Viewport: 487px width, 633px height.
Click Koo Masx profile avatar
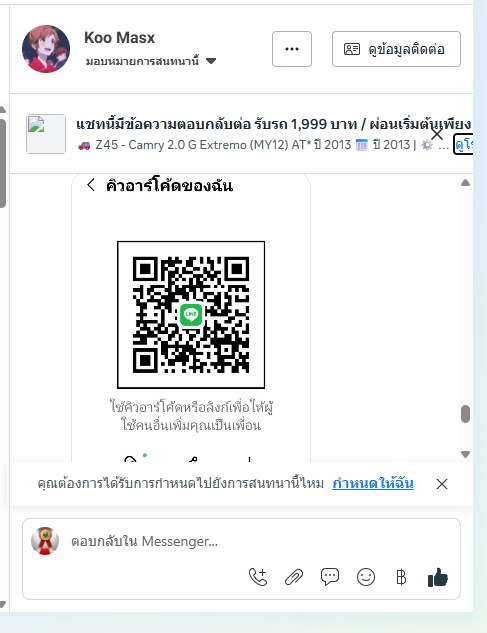point(46,49)
